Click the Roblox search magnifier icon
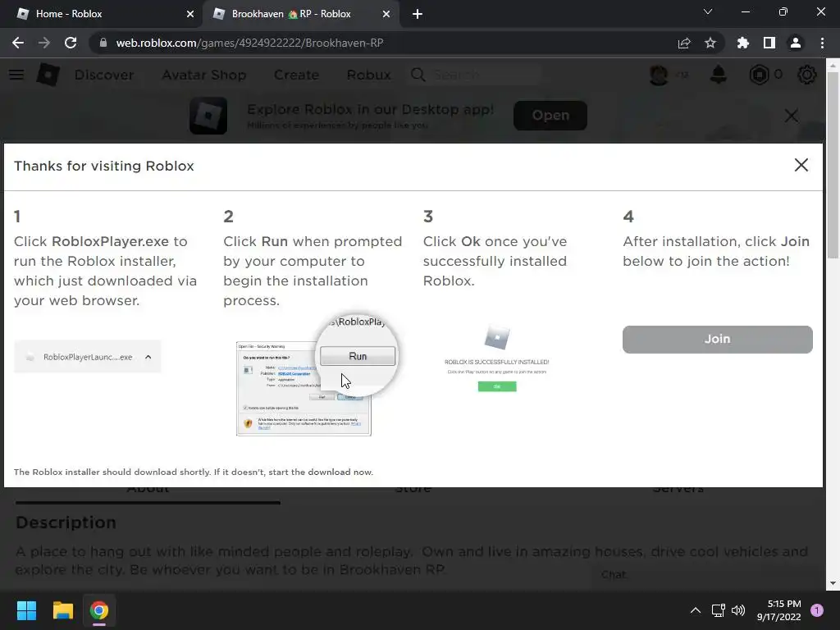 tap(418, 75)
